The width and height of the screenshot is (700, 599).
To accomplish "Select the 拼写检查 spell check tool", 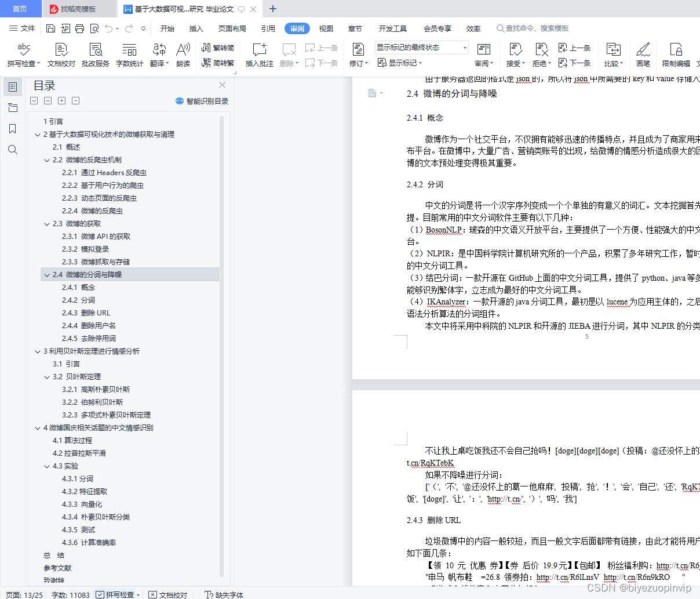I will [23, 54].
